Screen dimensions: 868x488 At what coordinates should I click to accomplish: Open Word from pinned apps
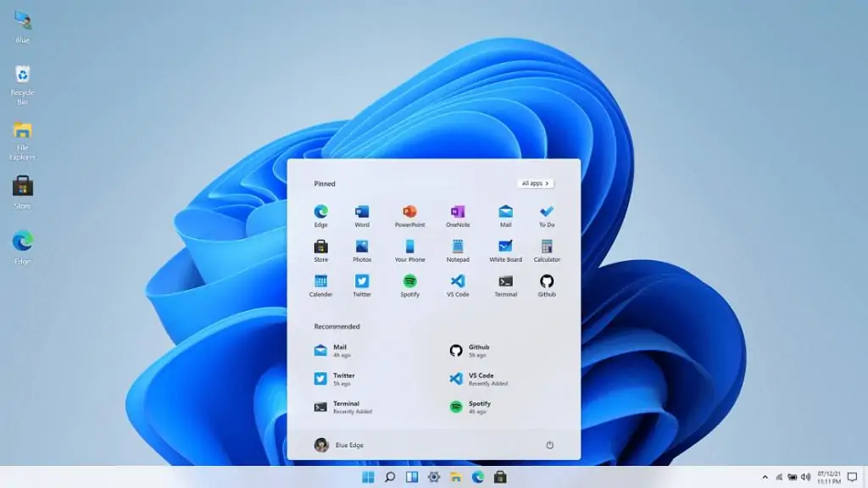point(362,214)
